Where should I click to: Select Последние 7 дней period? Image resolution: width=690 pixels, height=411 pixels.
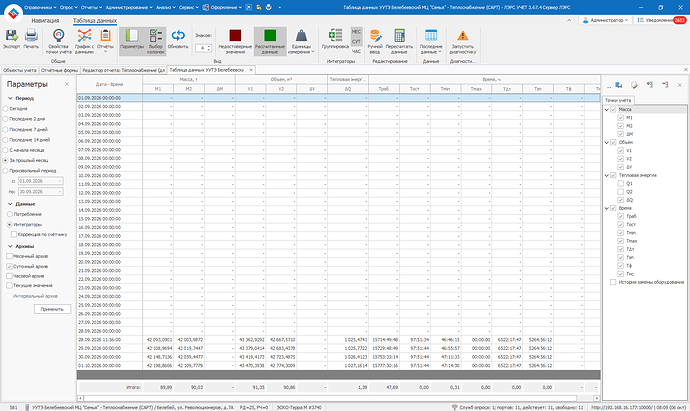tap(6, 129)
